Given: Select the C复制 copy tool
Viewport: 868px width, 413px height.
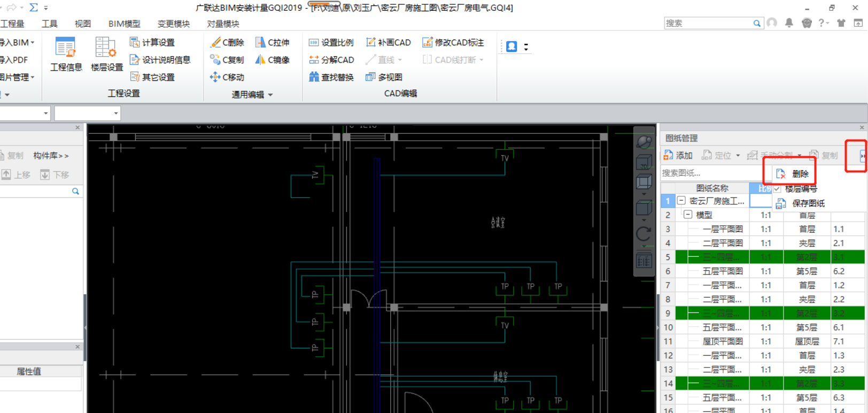Looking at the screenshot, I should pos(227,60).
